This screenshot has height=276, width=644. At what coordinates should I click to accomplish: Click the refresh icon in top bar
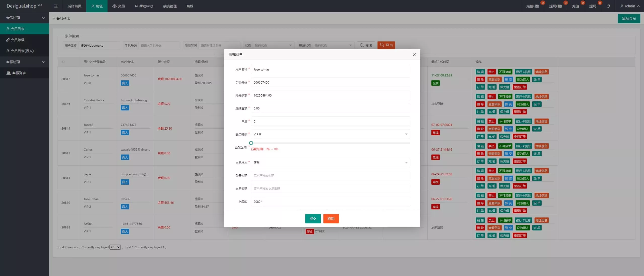pyautogui.click(x=608, y=6)
